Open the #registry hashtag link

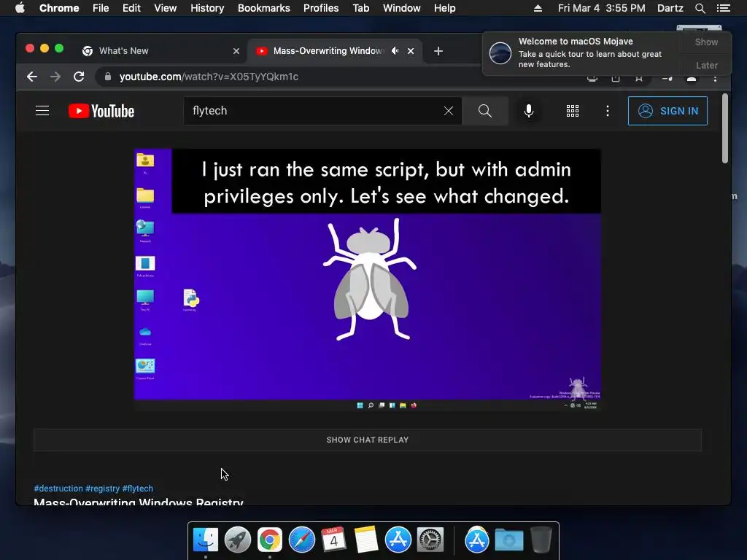(x=102, y=489)
